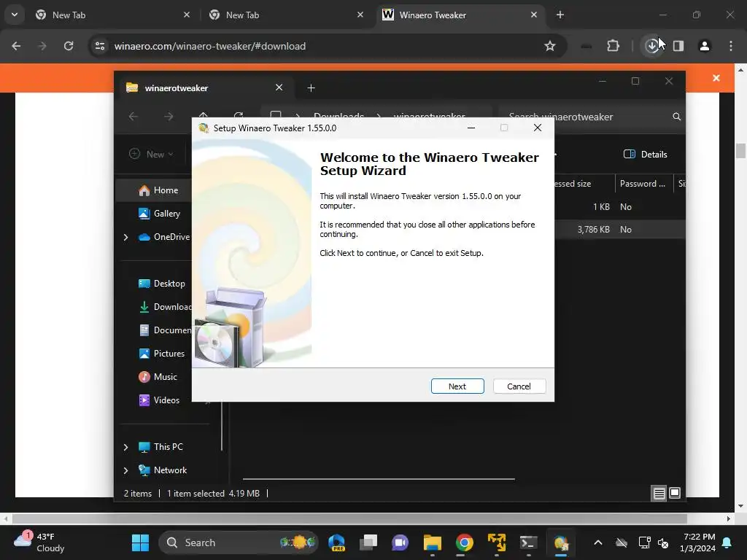Expand Network node in sidebar

click(125, 470)
